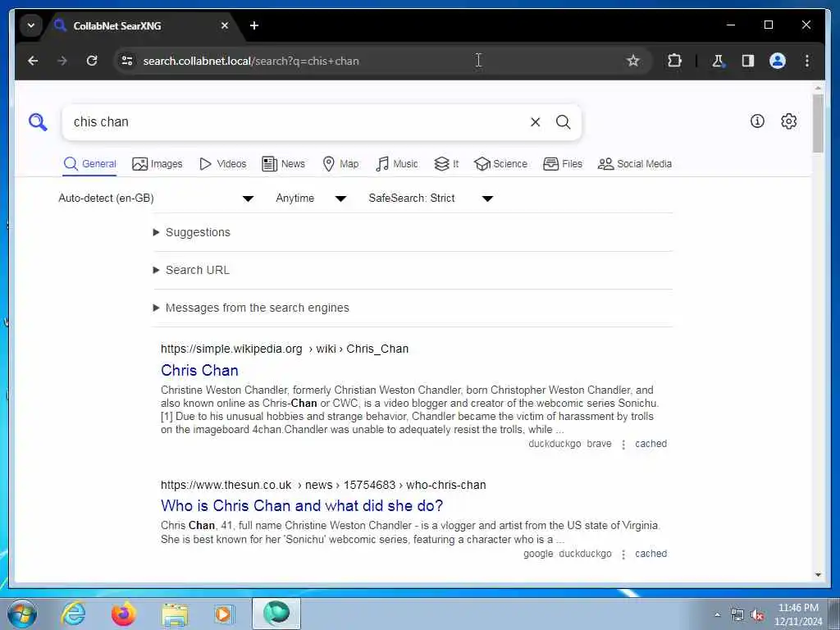Open three-dot menu of Wikipedia result

coord(623,445)
